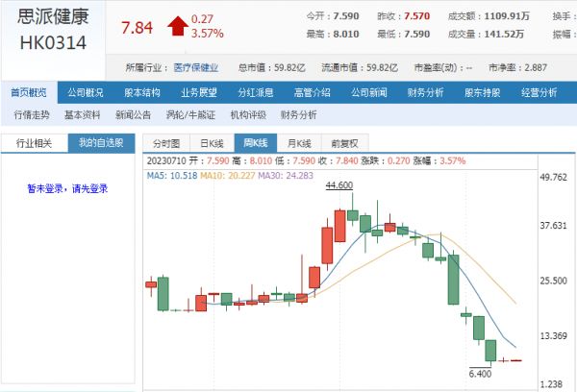The height and width of the screenshot is (392, 577).
Task: Switch the chart to 日K线
Action: tap(212, 142)
